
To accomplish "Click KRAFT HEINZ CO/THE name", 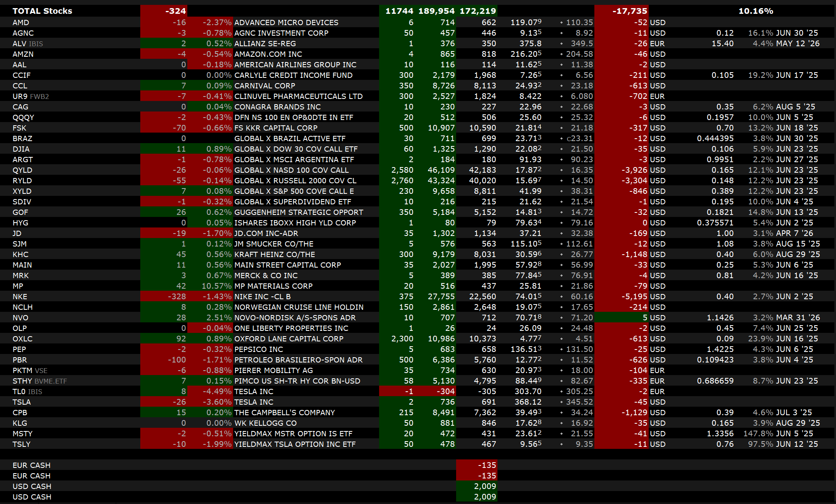I will click(x=274, y=254).
